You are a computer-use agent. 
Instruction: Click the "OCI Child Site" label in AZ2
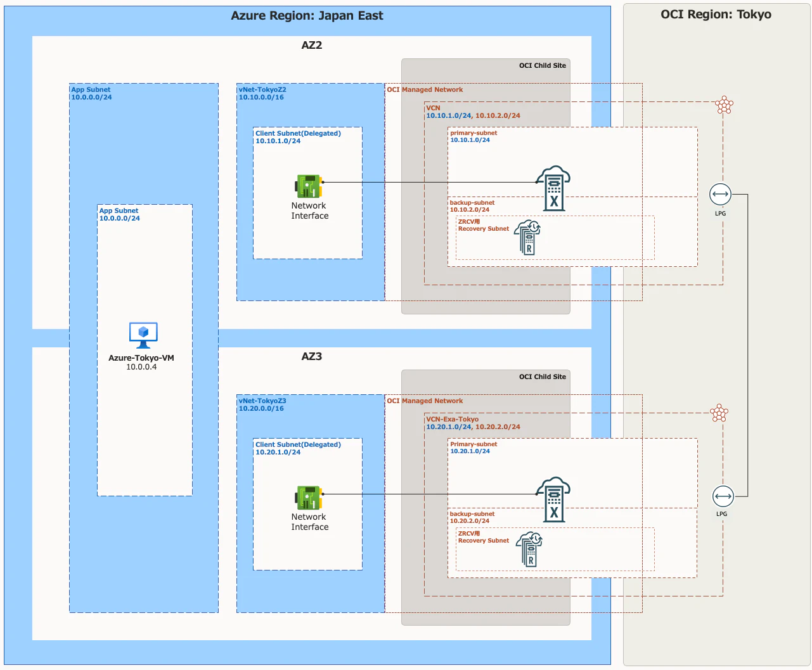[543, 65]
